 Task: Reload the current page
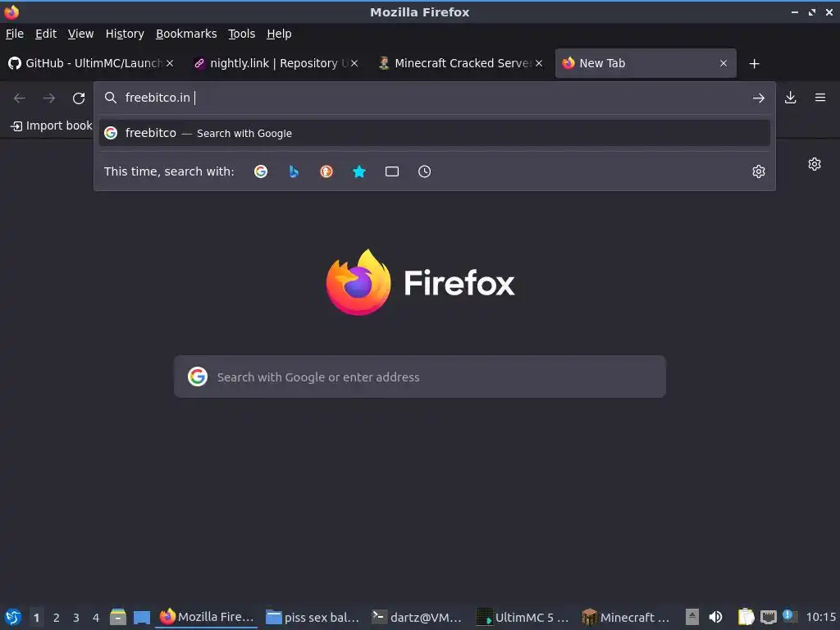[x=79, y=98]
